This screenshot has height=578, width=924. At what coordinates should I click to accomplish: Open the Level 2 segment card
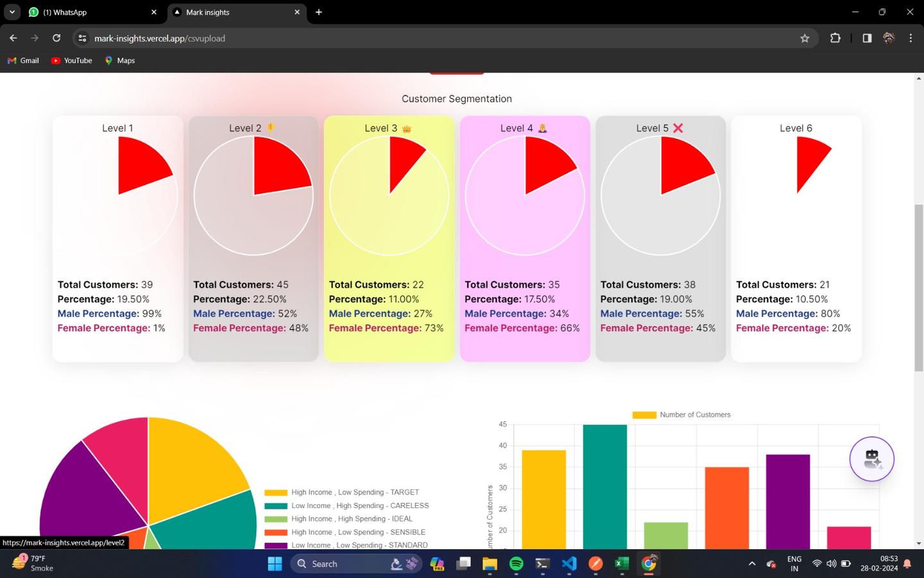(253, 238)
